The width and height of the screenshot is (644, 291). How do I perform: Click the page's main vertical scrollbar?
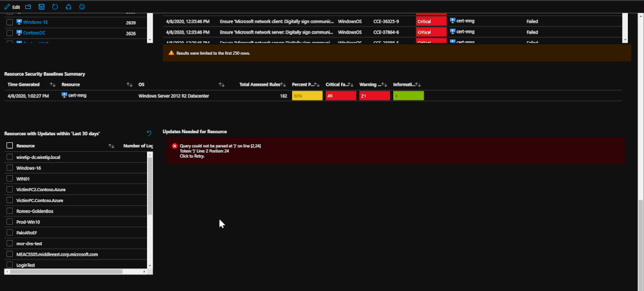(x=641, y=244)
